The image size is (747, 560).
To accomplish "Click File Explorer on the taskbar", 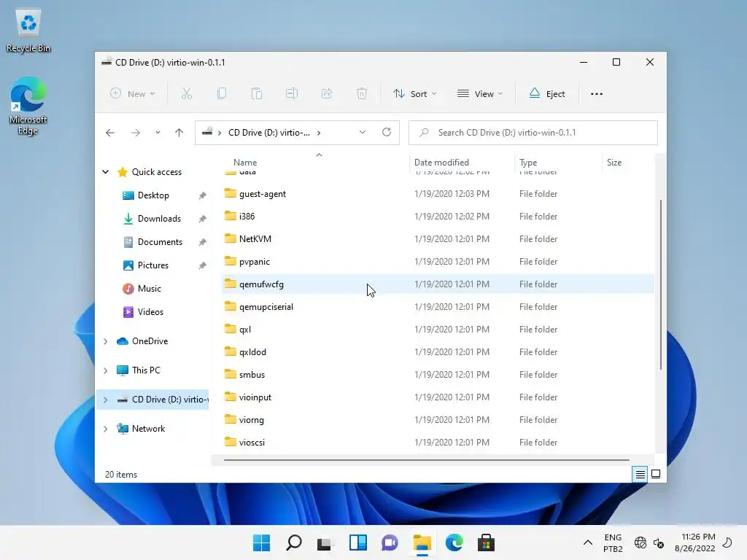I will [422, 542].
